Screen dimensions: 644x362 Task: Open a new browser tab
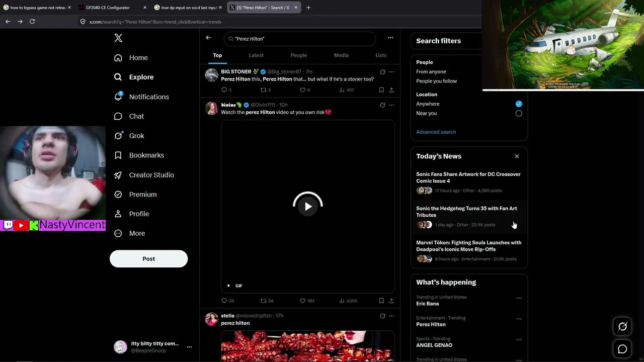[308, 8]
